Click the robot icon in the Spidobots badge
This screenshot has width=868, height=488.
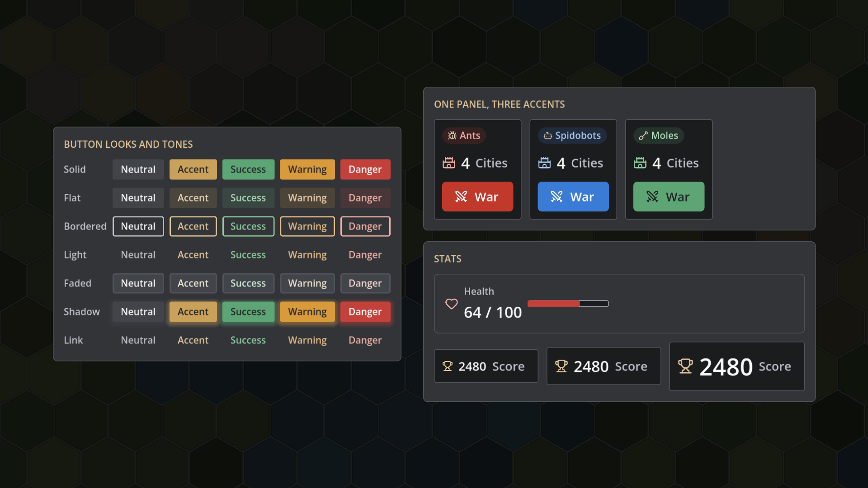click(x=547, y=136)
